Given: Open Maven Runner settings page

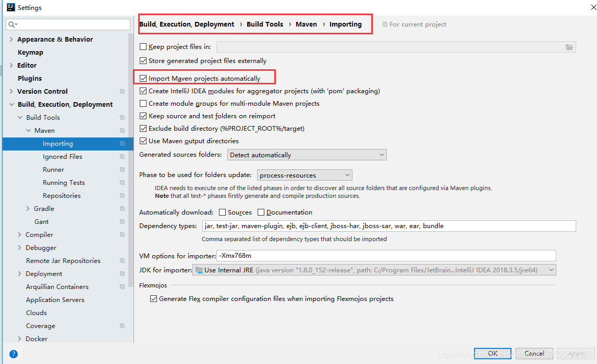Looking at the screenshot, I should click(x=53, y=170).
